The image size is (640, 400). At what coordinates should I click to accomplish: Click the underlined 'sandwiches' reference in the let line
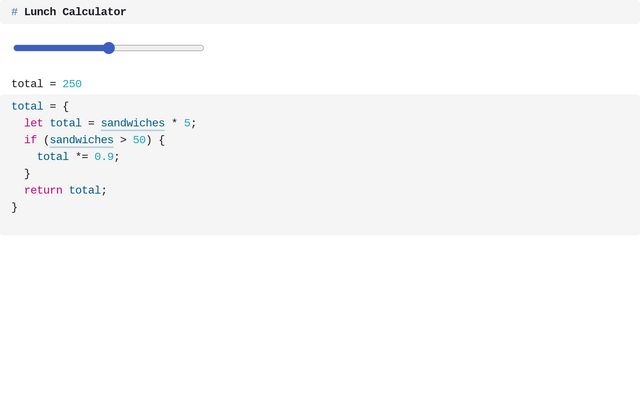tap(132, 123)
